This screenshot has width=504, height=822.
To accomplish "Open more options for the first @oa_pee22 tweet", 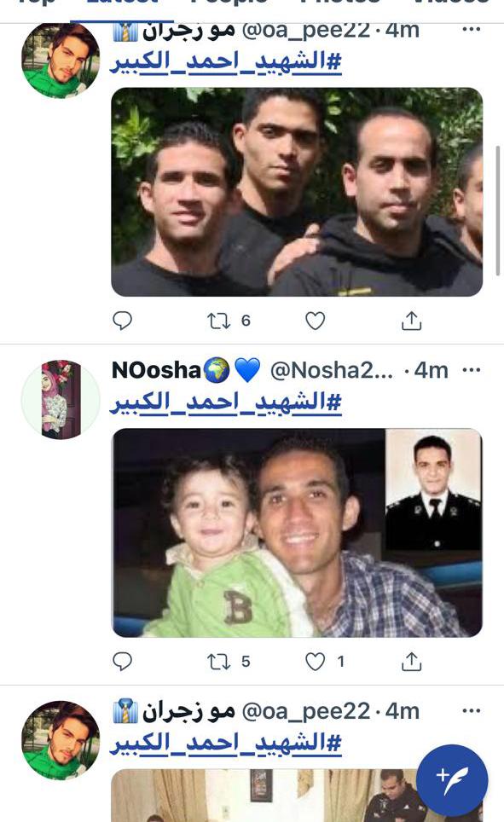I will click(x=472, y=30).
